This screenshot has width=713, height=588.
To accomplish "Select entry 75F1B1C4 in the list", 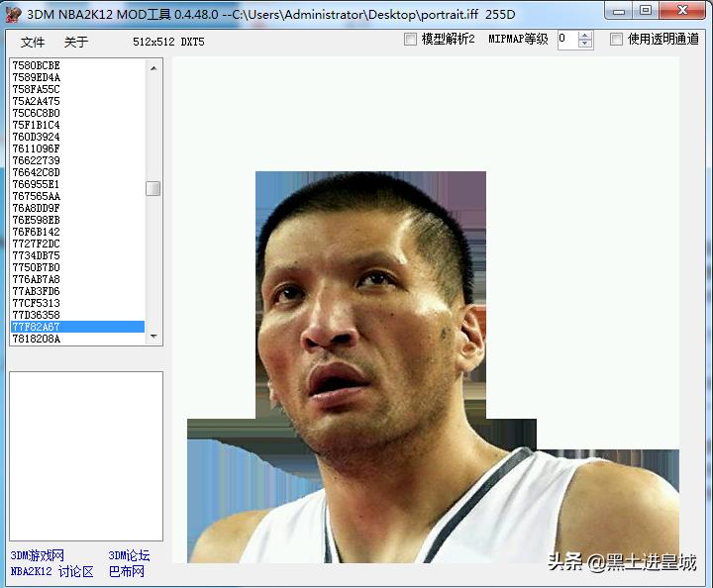I will (77, 125).
